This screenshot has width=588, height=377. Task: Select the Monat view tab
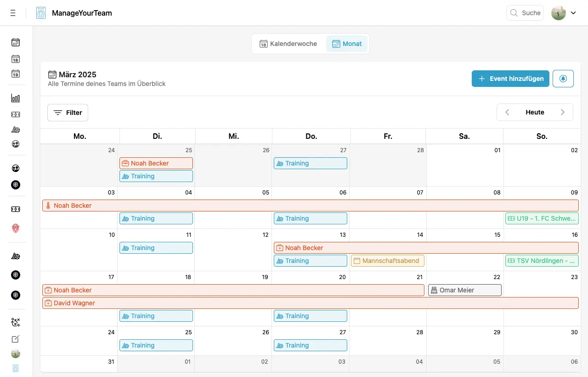347,44
